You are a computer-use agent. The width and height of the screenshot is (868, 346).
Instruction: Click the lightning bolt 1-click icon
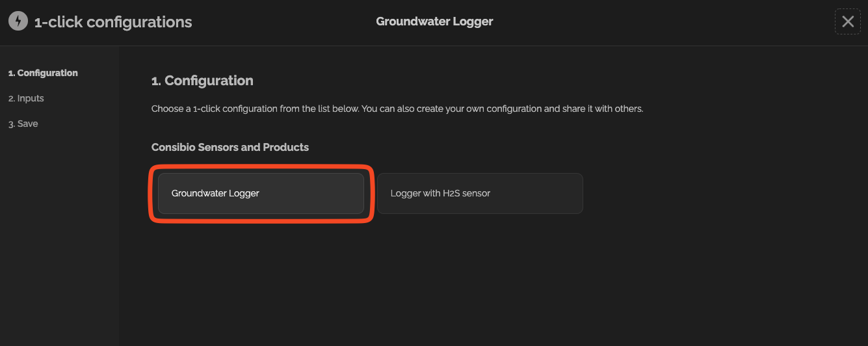pos(18,21)
